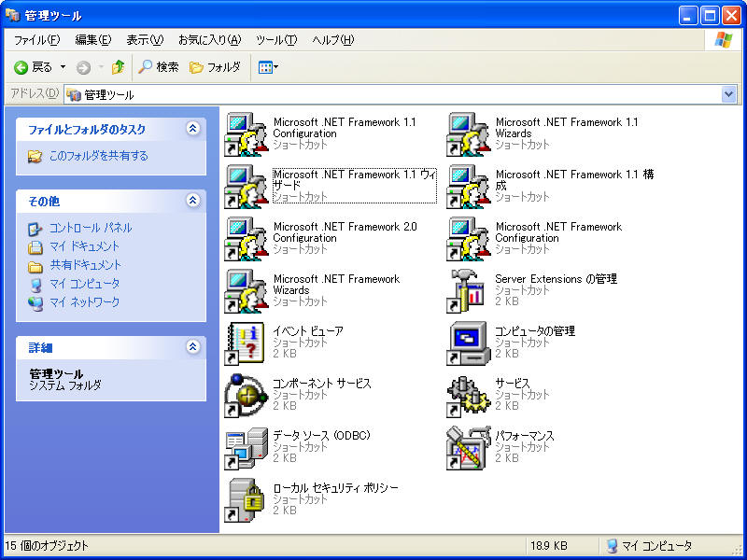Open the forward button history dropdown arrow
This screenshot has width=747, height=560.
click(101, 67)
